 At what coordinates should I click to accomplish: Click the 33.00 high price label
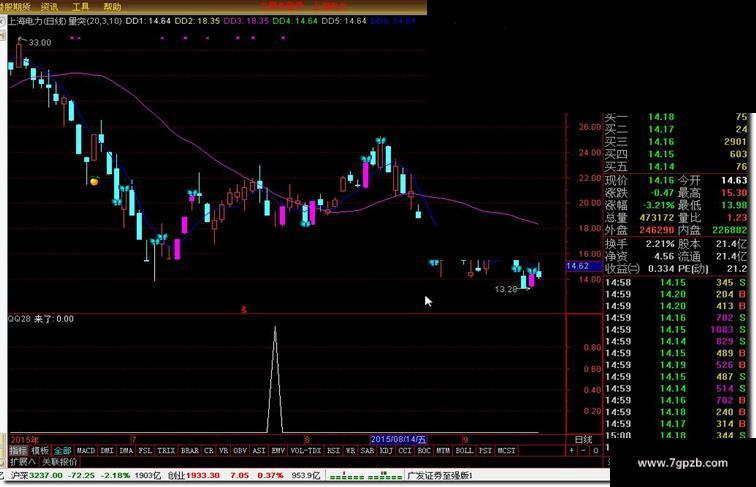(x=40, y=42)
